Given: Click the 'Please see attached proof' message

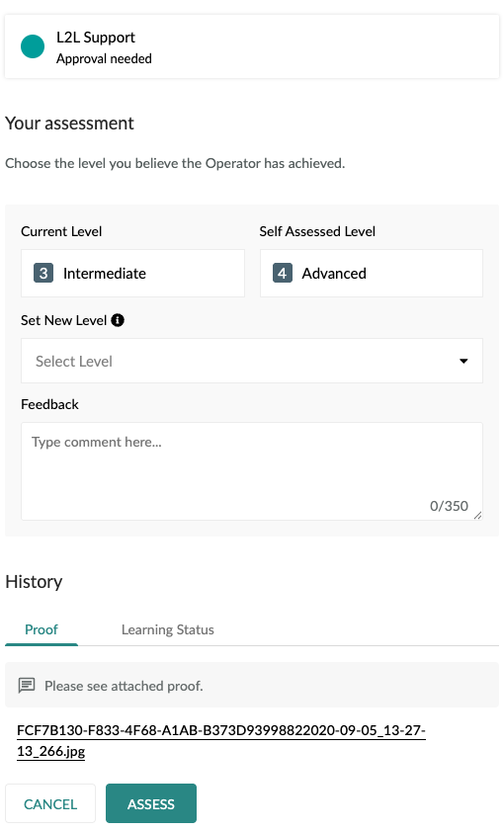Looking at the screenshot, I should pos(124,686).
